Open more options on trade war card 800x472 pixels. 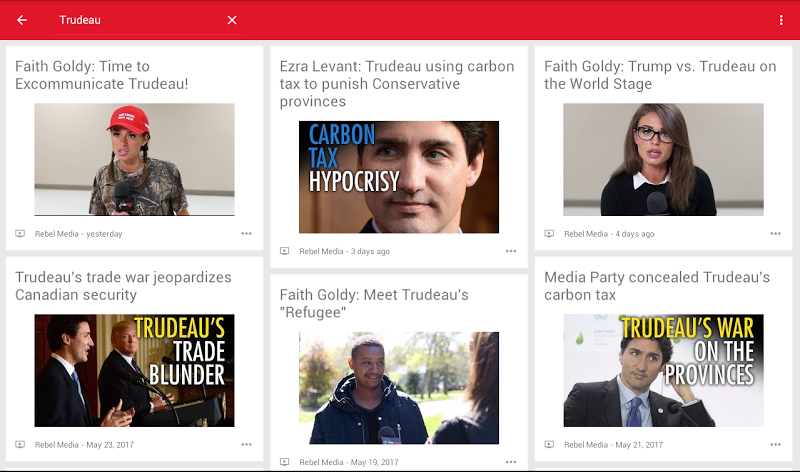246,444
